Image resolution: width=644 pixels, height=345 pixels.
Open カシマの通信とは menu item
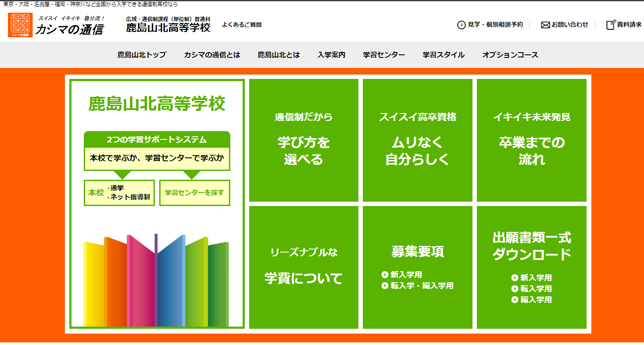coord(212,55)
